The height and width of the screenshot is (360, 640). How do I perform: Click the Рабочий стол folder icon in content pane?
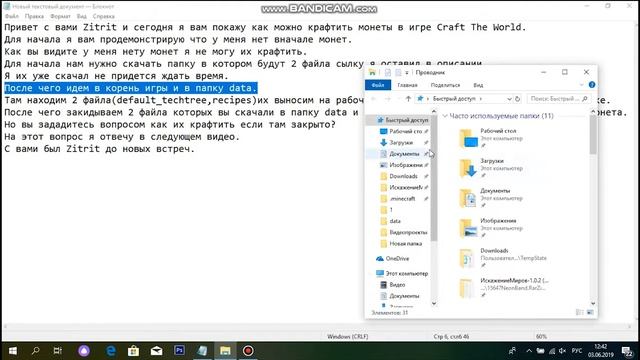468,138
